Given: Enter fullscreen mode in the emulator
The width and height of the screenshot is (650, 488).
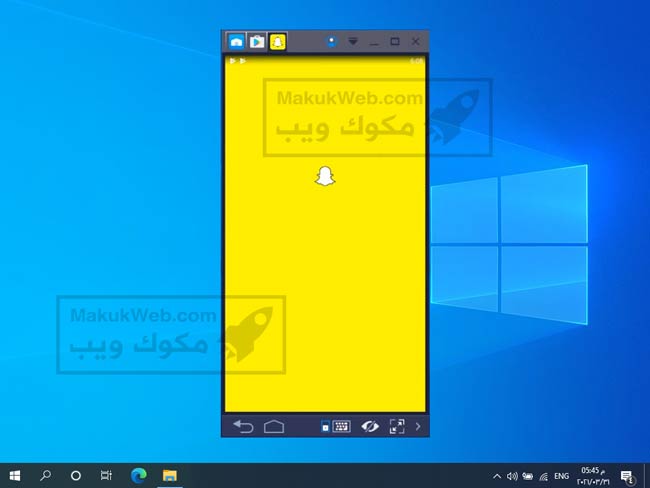Looking at the screenshot, I should tap(397, 427).
